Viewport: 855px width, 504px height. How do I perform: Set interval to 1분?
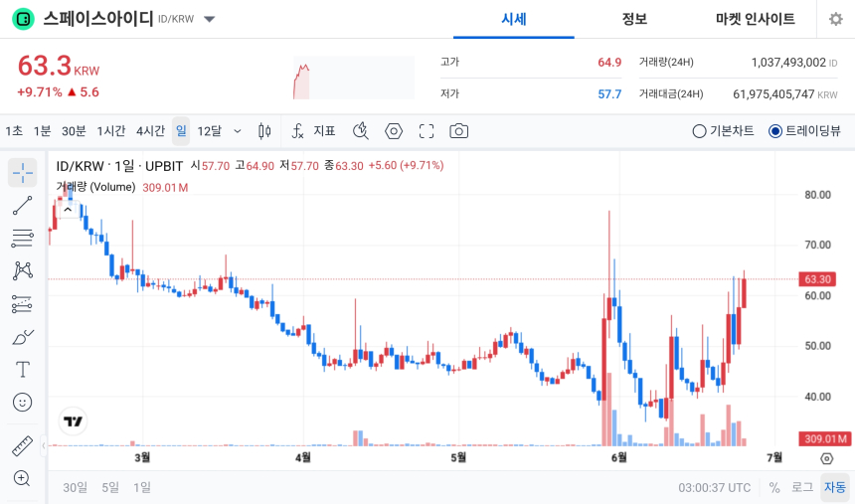click(42, 131)
